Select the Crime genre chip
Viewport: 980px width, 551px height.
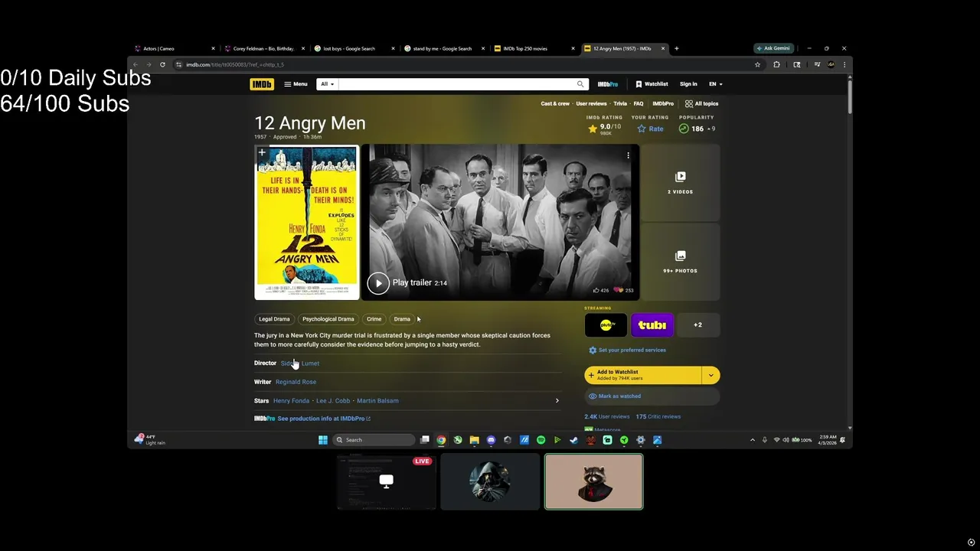click(x=374, y=319)
